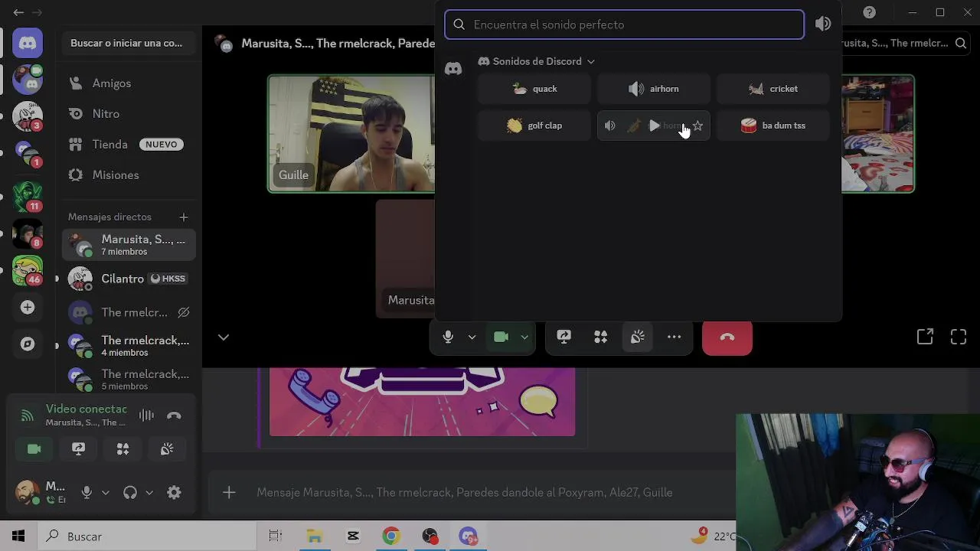980x551 pixels.
Task: Start an activity from call bar
Action: pyautogui.click(x=601, y=337)
